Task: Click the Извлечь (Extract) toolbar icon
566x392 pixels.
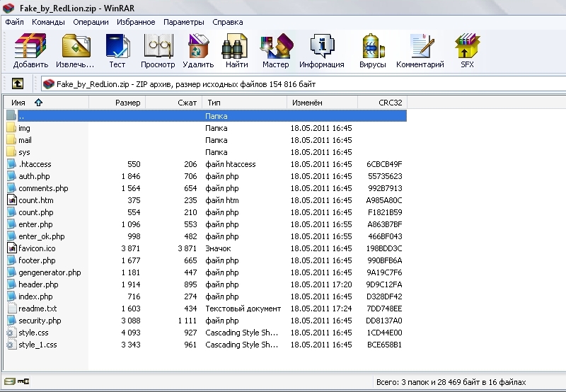Action: click(76, 46)
